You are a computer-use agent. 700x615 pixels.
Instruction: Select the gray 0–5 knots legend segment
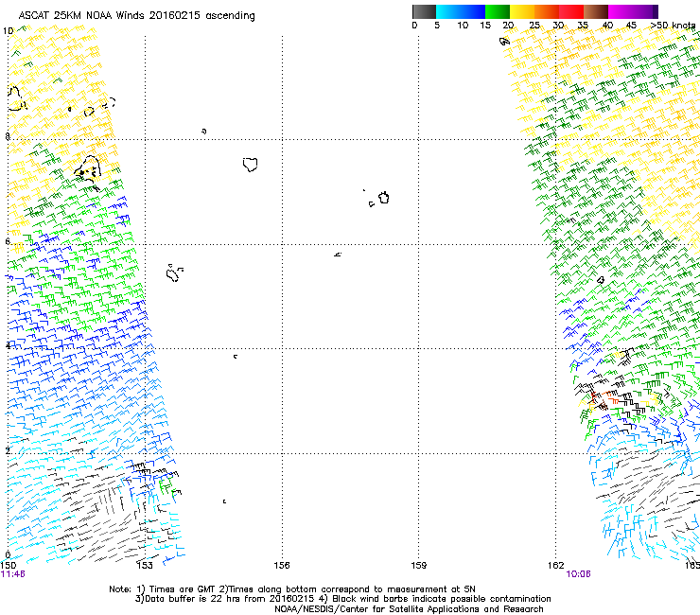coord(424,11)
